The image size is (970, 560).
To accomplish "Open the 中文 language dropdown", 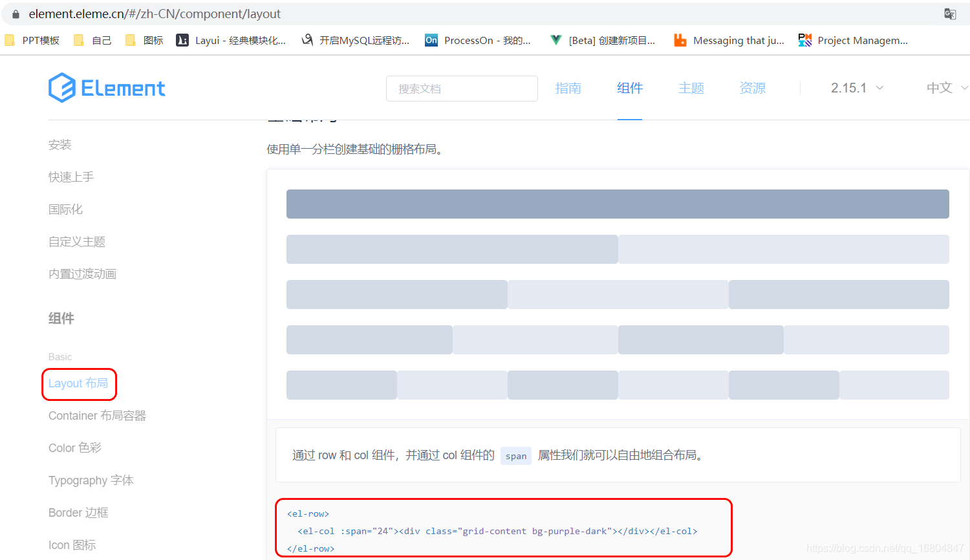I will click(947, 88).
